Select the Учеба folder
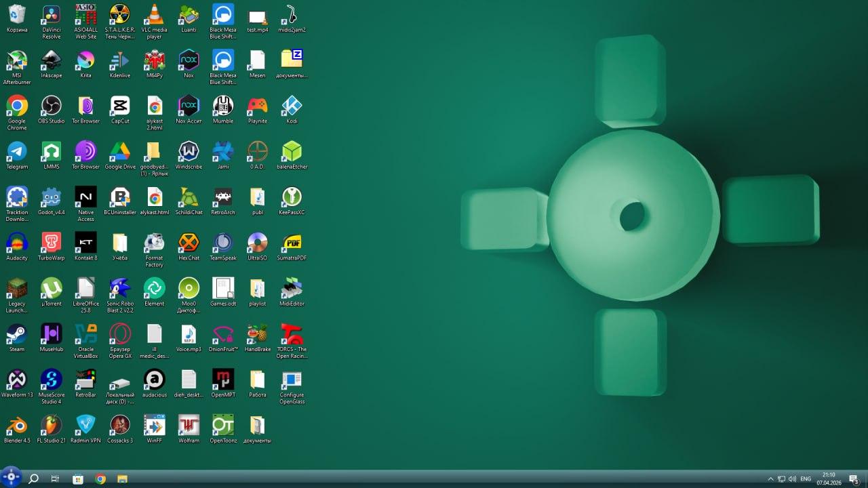Viewport: 868px width, 488px height. pos(119,246)
